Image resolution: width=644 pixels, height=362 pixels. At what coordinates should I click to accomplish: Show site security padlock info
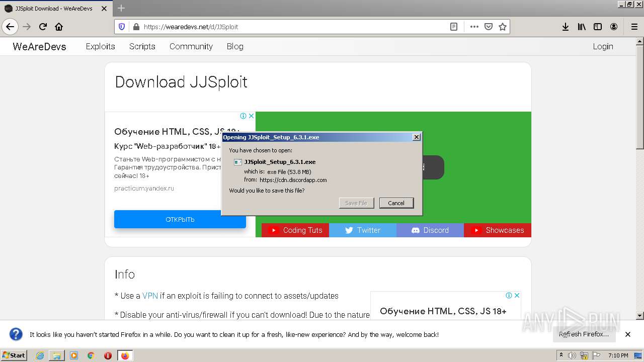coord(135,27)
